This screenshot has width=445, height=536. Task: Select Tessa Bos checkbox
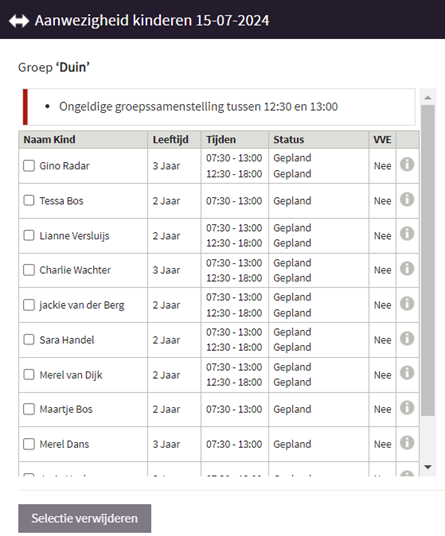tap(29, 200)
